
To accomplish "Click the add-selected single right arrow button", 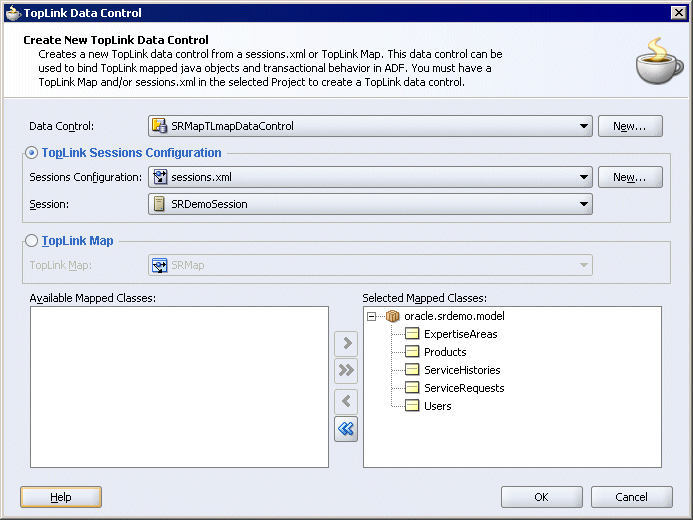I will point(346,343).
